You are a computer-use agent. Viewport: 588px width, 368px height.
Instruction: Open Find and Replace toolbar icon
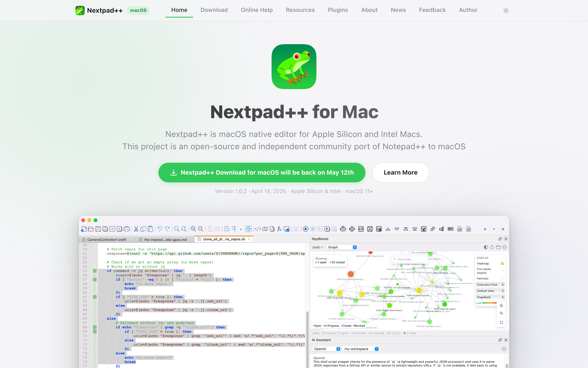tap(184, 229)
